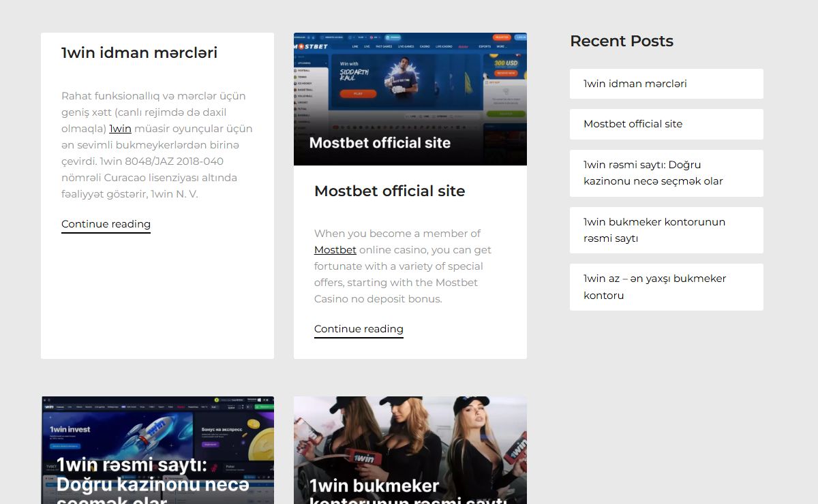Screen dimensions: 818x504
Task: Open the 'Mostbet official site' post heading
Action: (x=389, y=191)
